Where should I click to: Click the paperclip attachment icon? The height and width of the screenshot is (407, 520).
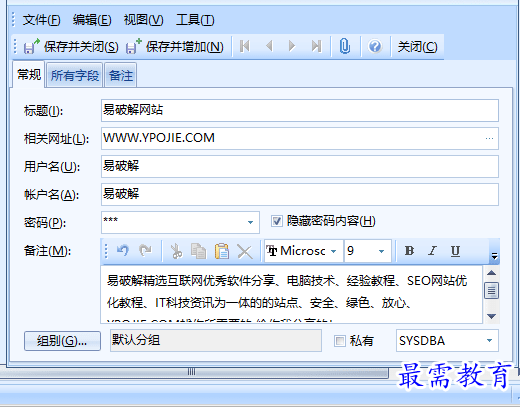pos(345,46)
